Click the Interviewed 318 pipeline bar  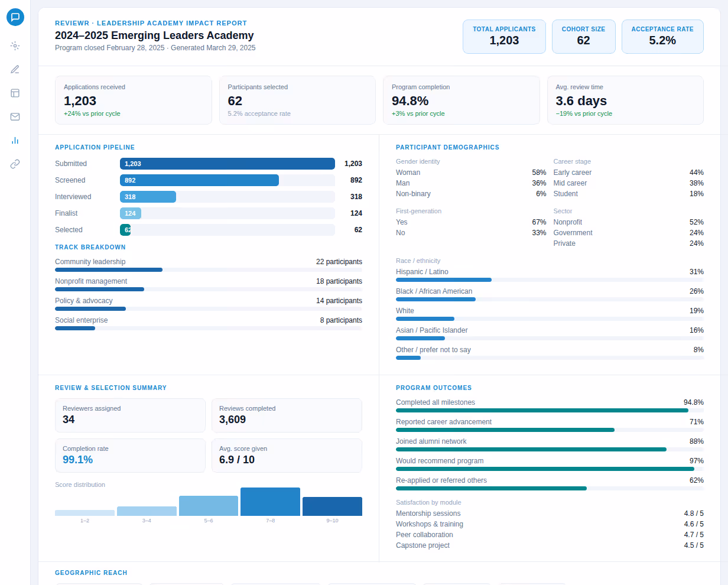[x=148, y=197]
